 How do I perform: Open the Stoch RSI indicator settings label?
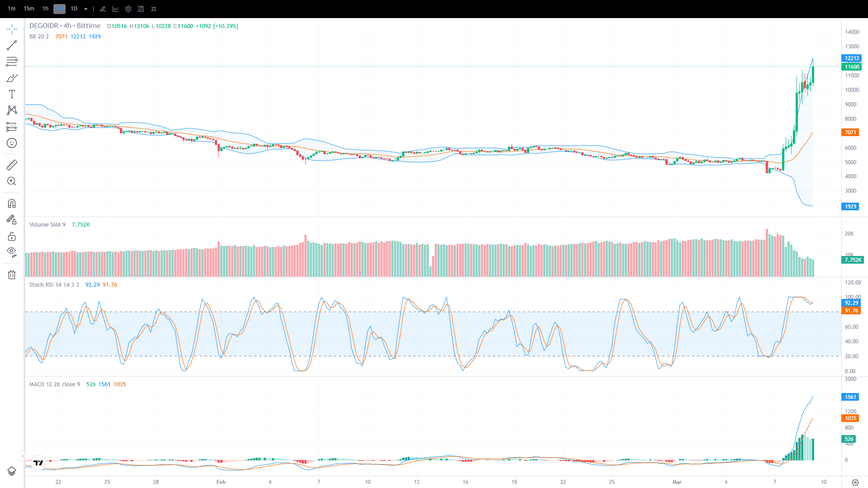coord(53,285)
